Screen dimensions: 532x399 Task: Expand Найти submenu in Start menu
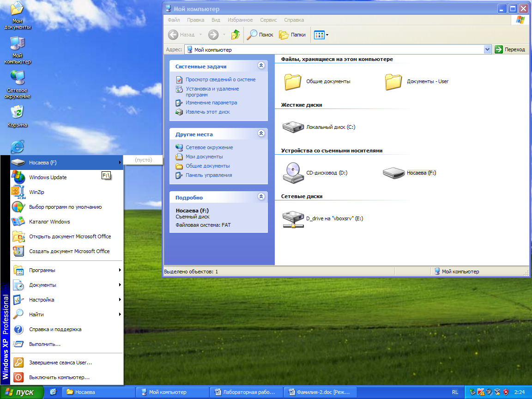click(x=67, y=314)
